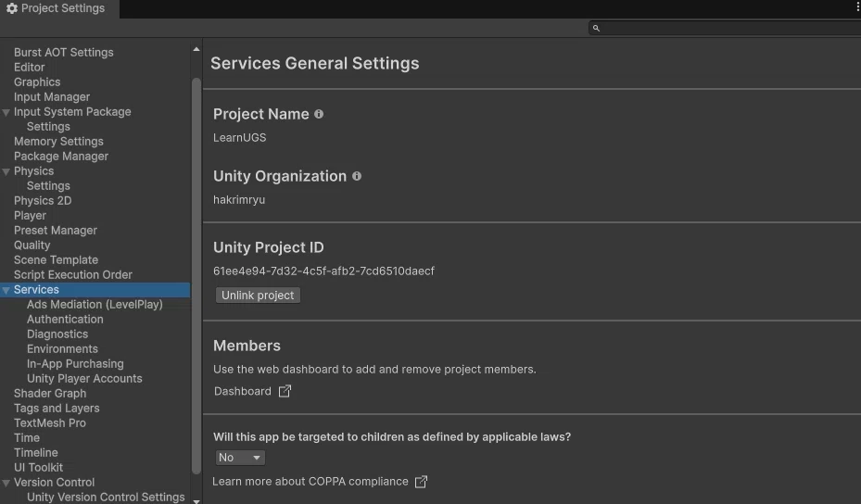861x504 pixels.
Task: Open In-App Purchasing settings
Action: [75, 363]
